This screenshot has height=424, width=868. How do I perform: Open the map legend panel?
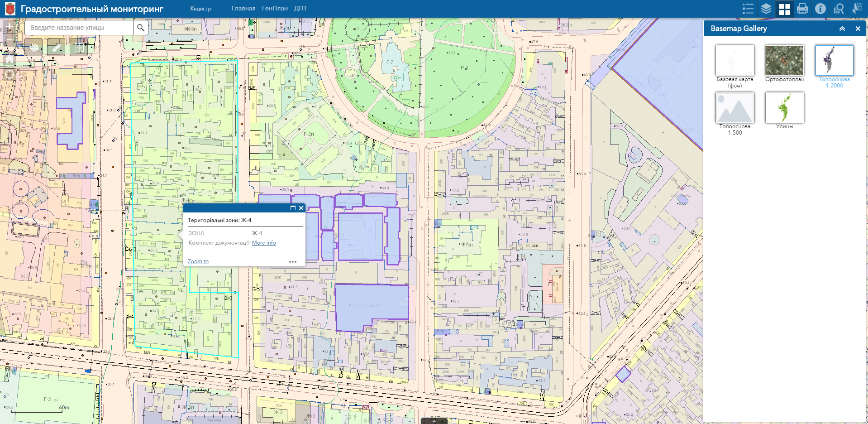748,8
